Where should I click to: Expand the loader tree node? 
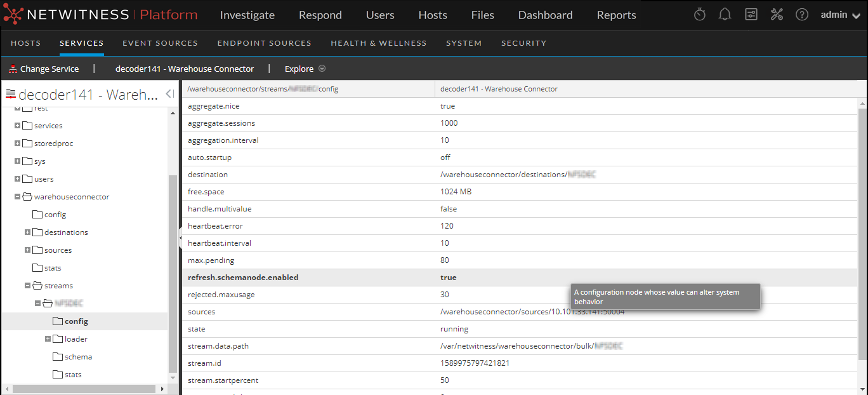[x=48, y=339]
